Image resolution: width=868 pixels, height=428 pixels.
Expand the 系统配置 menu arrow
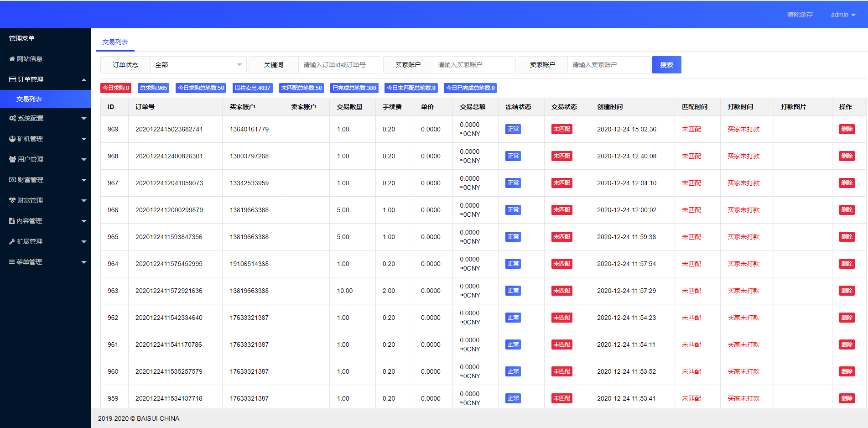(x=84, y=119)
